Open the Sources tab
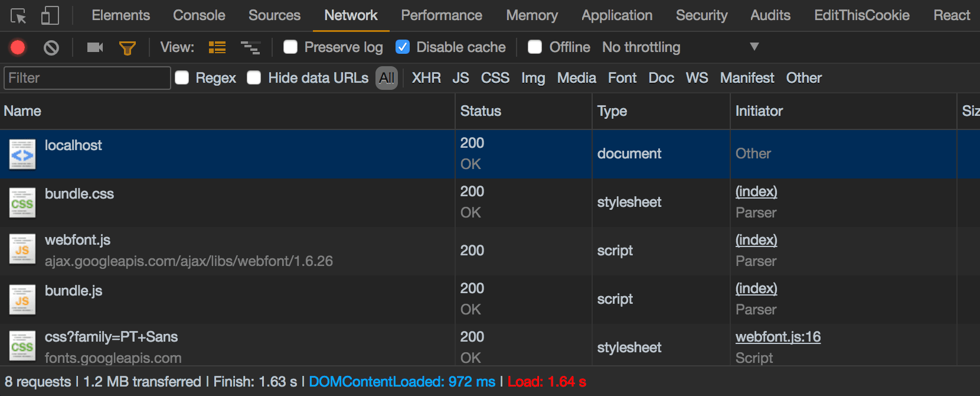Screen dimensions: 980x396 pyautogui.click(x=275, y=15)
